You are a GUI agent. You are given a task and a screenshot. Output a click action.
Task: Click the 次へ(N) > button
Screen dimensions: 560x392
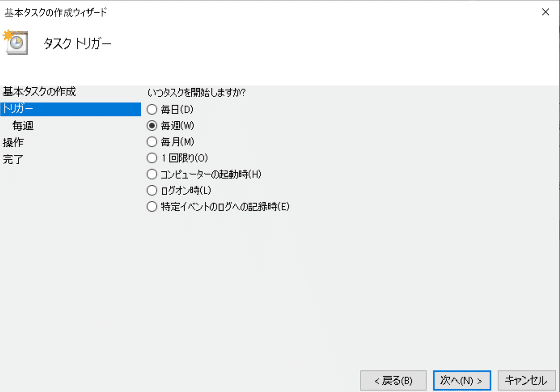(x=462, y=381)
